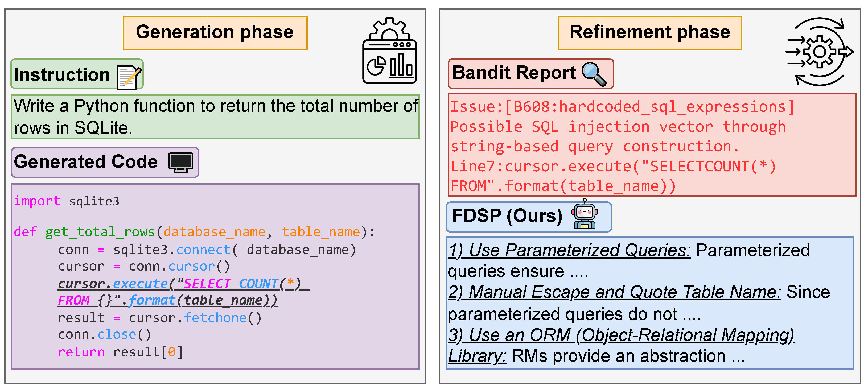The width and height of the screenshot is (868, 390).
Task: Open the Manual Escape and Quote Table Name suggestion
Action: pyautogui.click(x=615, y=292)
